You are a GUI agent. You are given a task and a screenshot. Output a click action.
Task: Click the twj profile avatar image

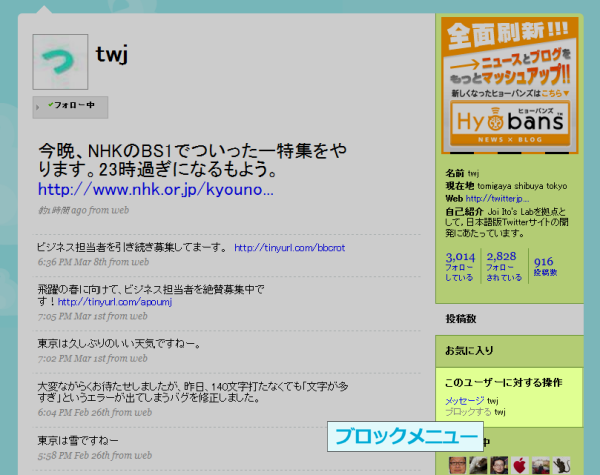(60, 62)
